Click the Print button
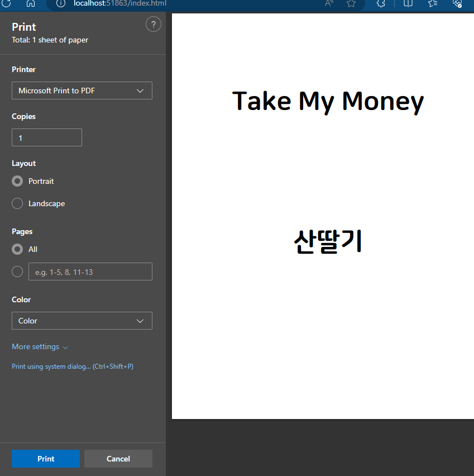The image size is (474, 476). click(46, 459)
